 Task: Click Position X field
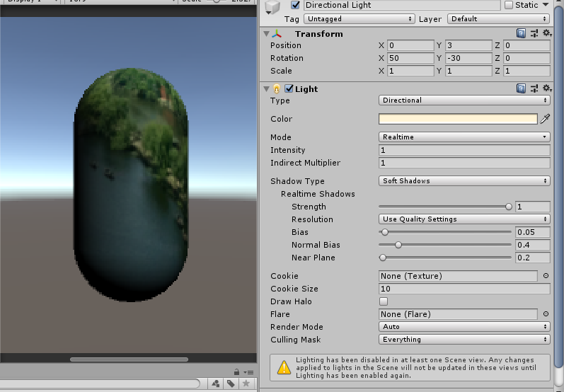coord(410,45)
